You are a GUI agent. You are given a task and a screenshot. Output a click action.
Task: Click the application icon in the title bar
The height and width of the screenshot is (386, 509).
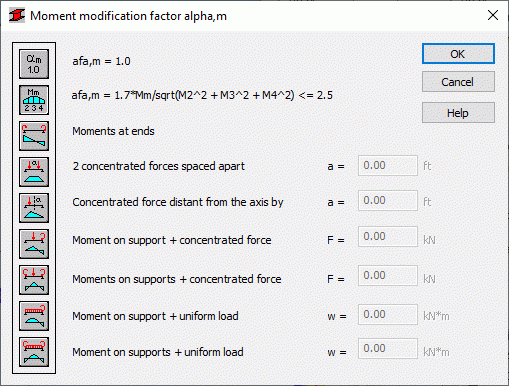point(17,16)
